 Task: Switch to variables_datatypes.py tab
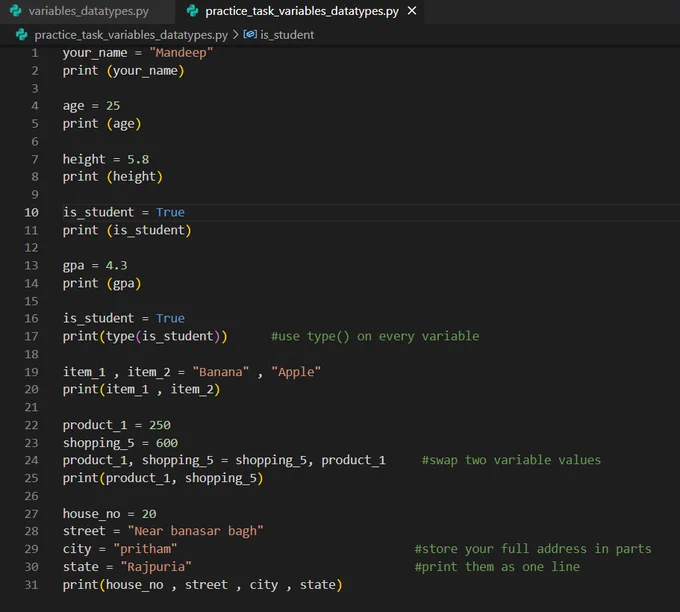pos(87,11)
